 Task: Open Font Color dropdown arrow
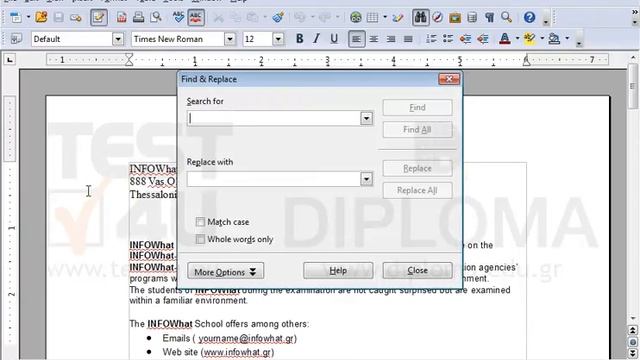click(517, 39)
